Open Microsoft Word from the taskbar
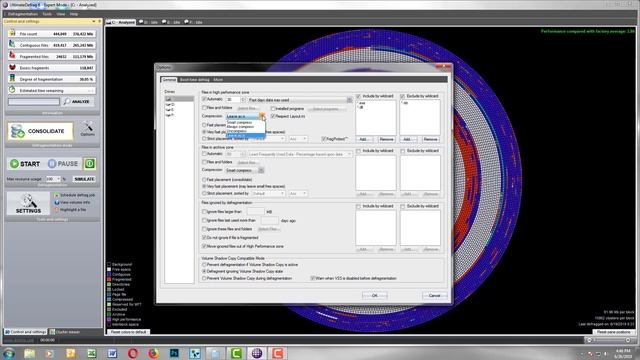The height and width of the screenshot is (360, 640). click(112, 353)
